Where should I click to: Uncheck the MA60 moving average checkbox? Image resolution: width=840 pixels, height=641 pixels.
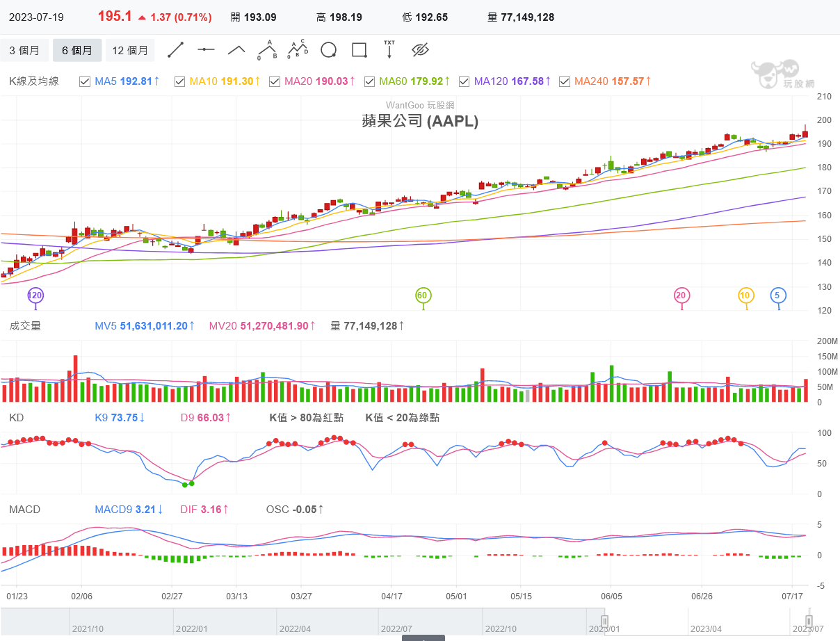(369, 81)
